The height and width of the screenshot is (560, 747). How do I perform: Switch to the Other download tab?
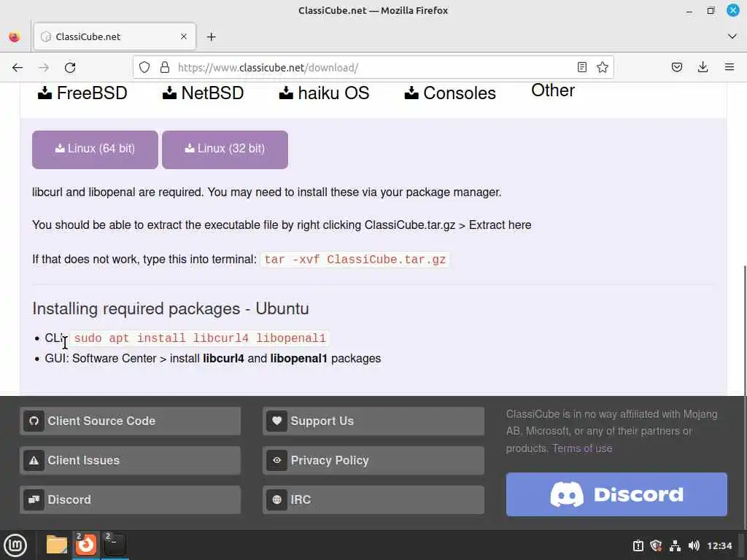point(553,90)
